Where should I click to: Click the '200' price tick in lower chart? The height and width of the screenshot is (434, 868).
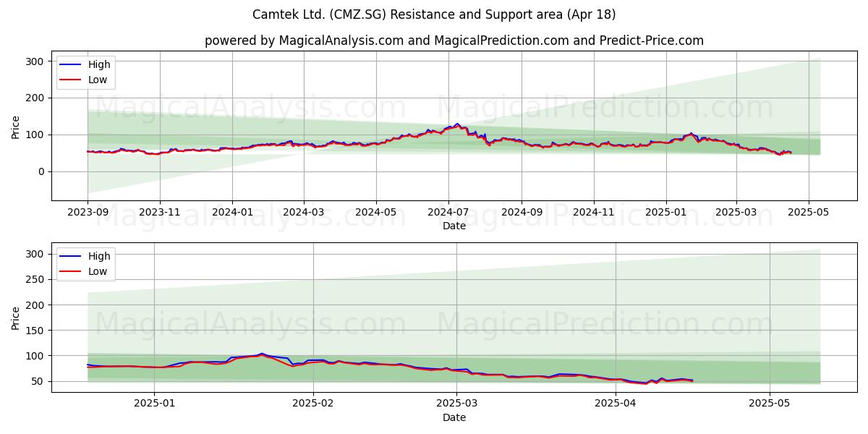pyautogui.click(x=36, y=305)
